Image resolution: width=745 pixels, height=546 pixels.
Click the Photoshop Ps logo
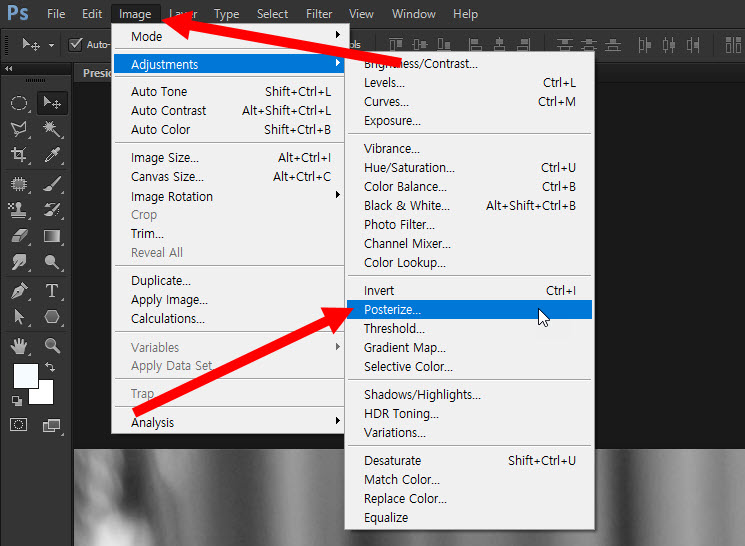[18, 12]
